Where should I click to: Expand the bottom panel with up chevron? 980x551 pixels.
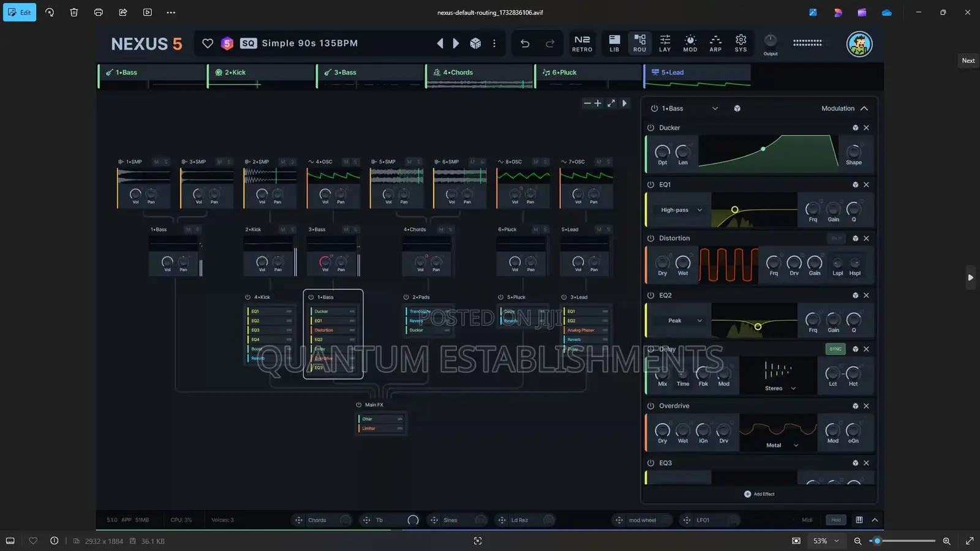875,520
